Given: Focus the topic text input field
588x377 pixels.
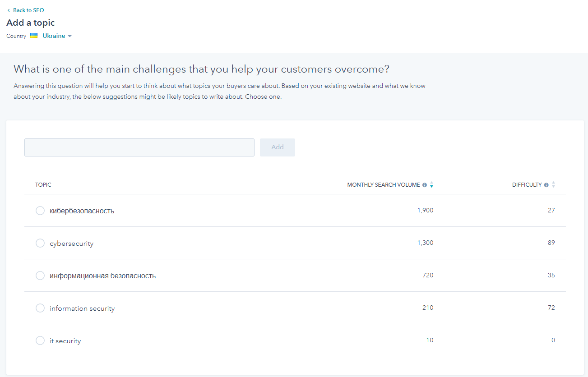Looking at the screenshot, I should (x=139, y=147).
